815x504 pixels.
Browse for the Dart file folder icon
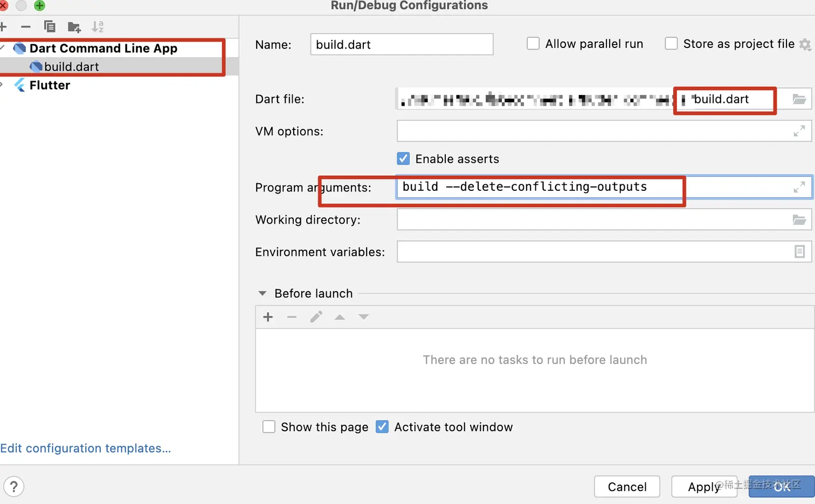pyautogui.click(x=799, y=99)
